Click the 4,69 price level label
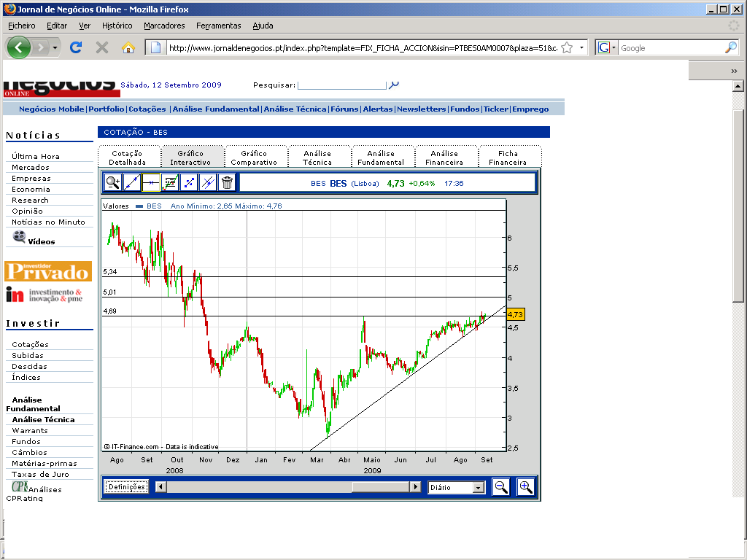 click(110, 311)
